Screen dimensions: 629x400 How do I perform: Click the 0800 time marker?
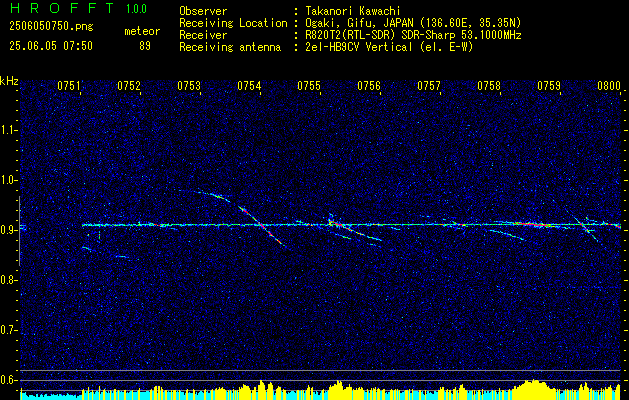[x=609, y=85]
